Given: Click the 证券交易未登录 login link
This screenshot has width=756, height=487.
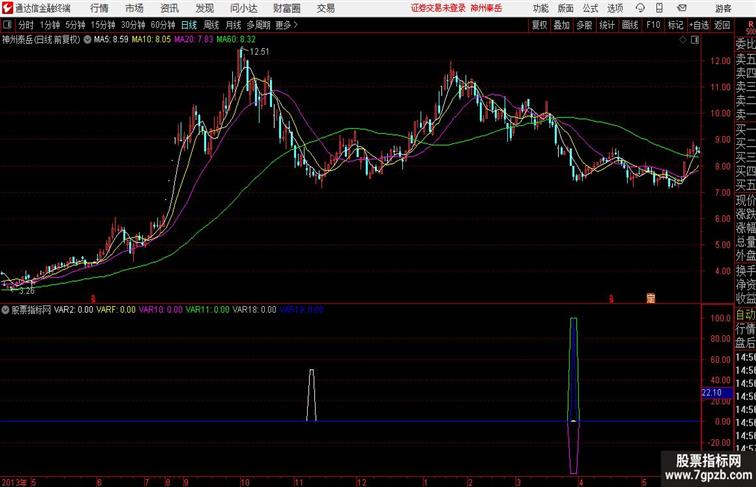Looking at the screenshot, I should pos(438,8).
